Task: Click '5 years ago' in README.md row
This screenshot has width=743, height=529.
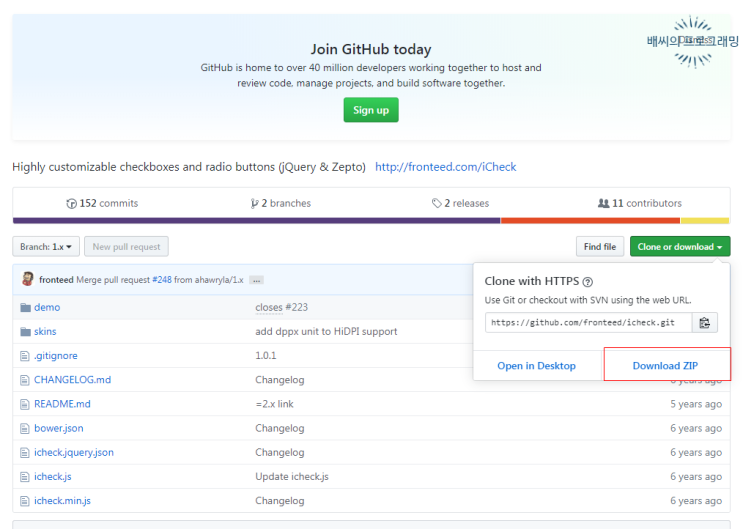Action: click(696, 404)
